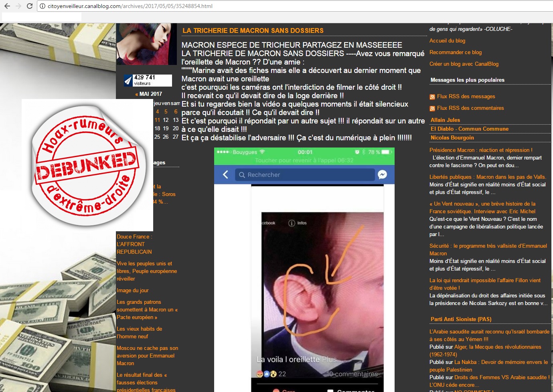Open Le résultat final des fausses élections link
The image size is (553, 392).
point(146,382)
